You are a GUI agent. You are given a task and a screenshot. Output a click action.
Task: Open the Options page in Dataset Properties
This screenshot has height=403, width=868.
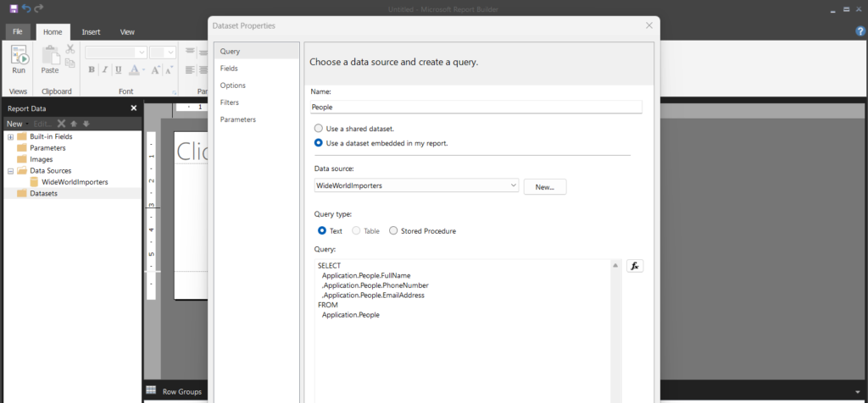[256, 86]
